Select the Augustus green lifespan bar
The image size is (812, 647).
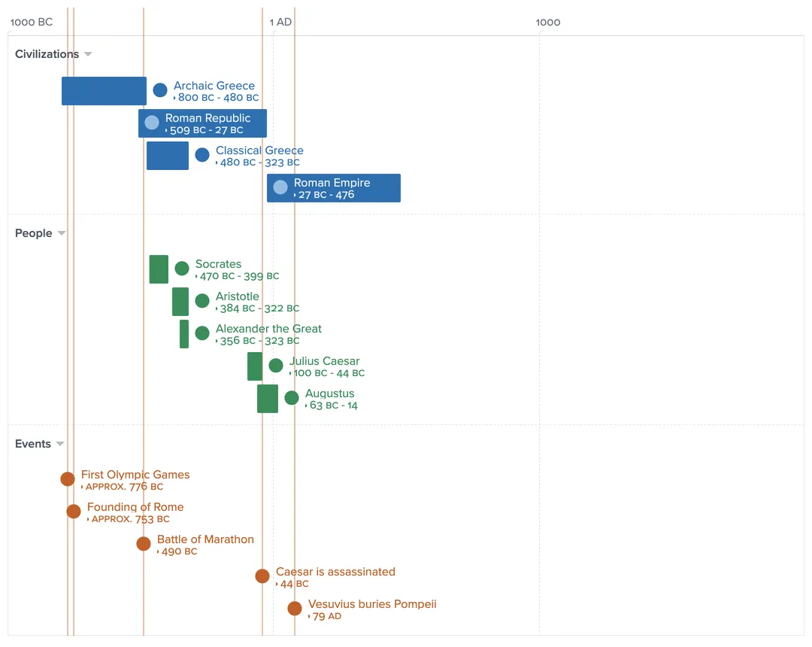pos(268,399)
